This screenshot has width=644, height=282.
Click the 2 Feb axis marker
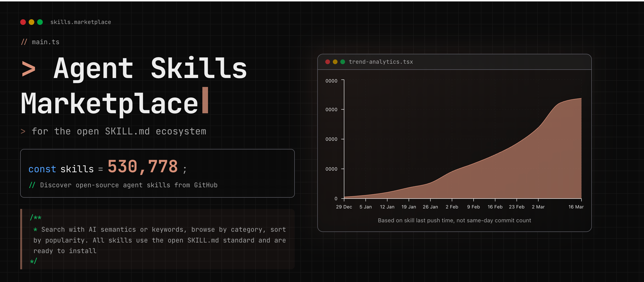452,207
